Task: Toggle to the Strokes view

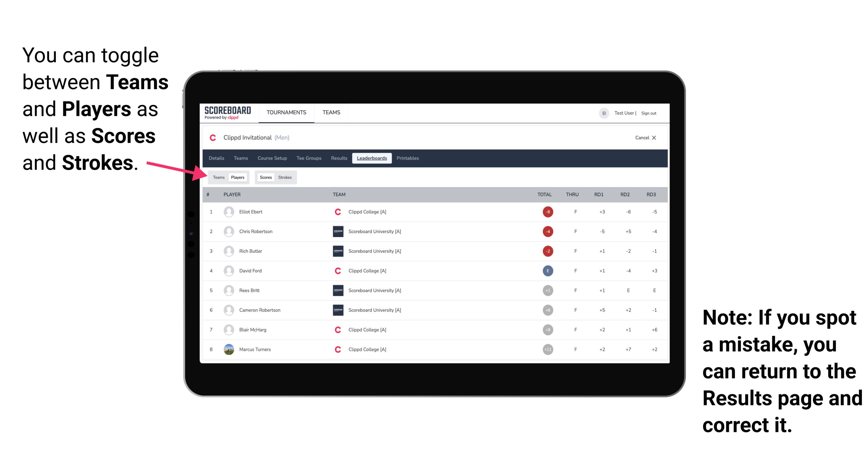Action: 286,177
